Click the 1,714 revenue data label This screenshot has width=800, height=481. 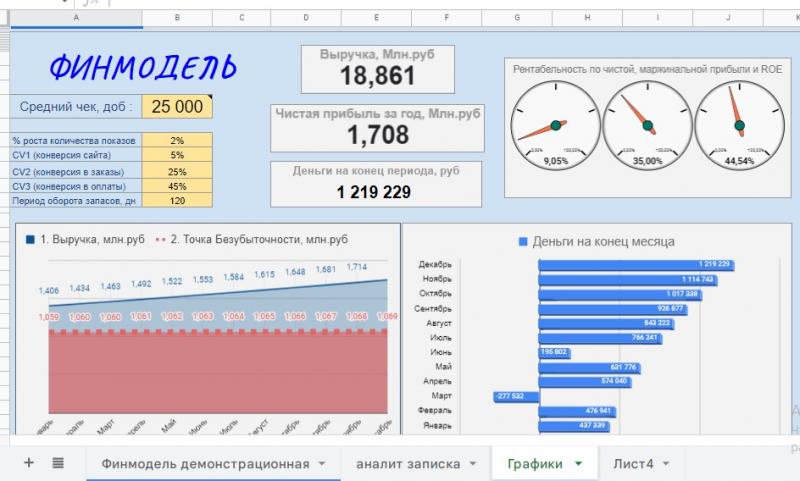357,267
